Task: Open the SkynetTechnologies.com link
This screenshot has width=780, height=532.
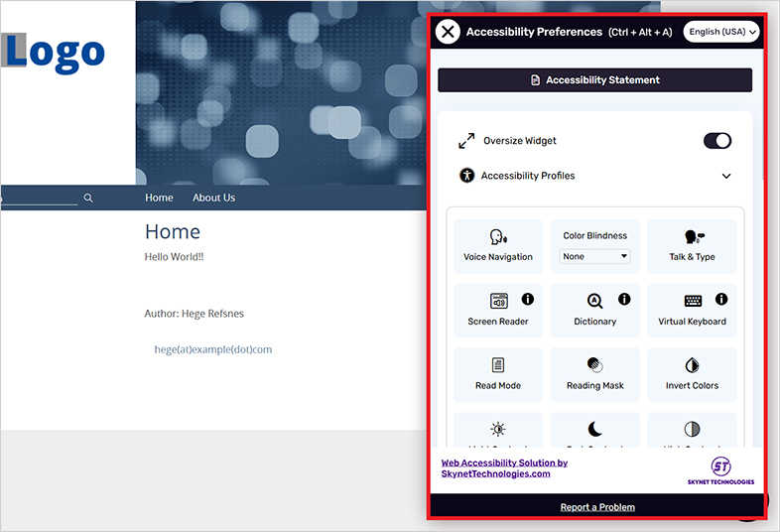Action: pos(504,468)
